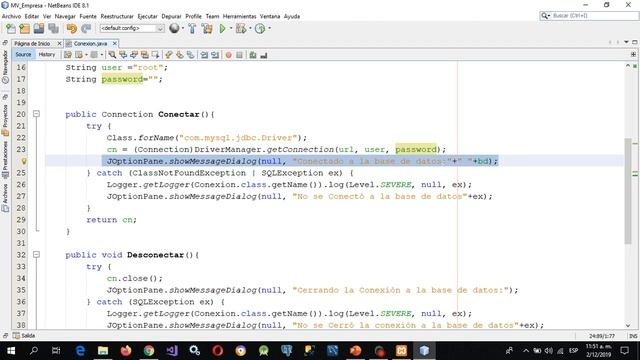Run project with the green play icon
Viewport: 640px width, 360px height.
(222, 29)
